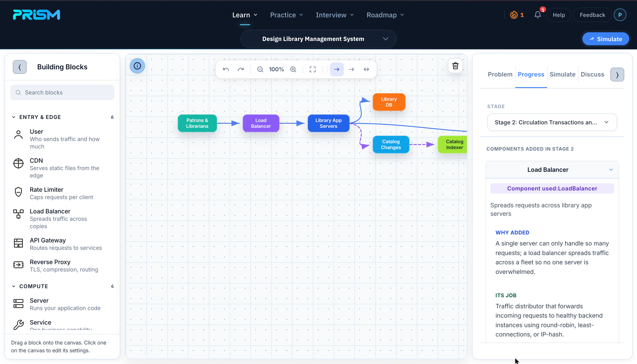Viewport: 637px width, 364px height.
Task: Click the Help button
Action: pos(559,15)
